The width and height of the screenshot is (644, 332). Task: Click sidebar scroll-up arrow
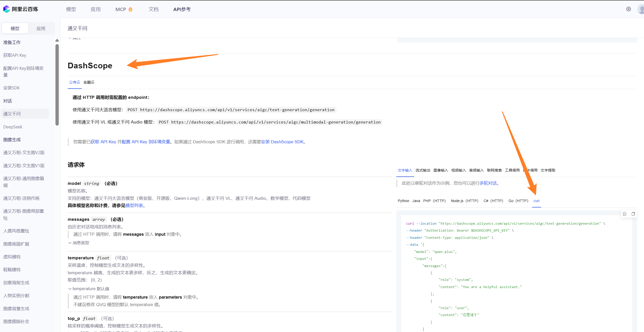pos(57,41)
